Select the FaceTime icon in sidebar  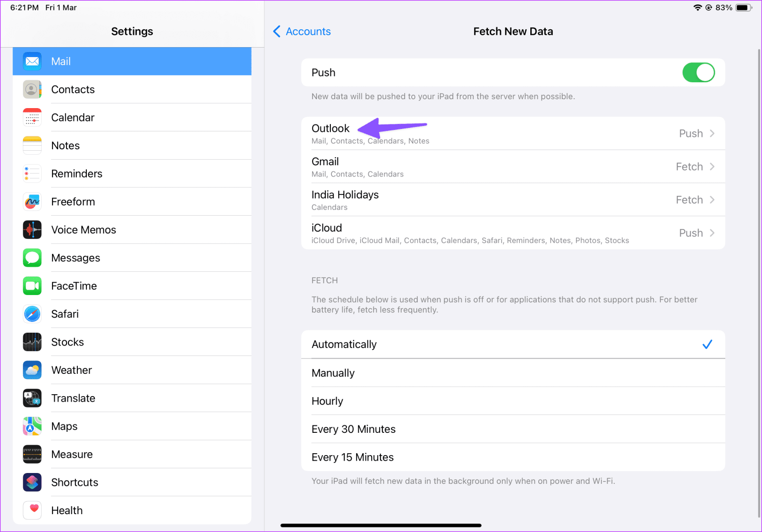click(32, 286)
